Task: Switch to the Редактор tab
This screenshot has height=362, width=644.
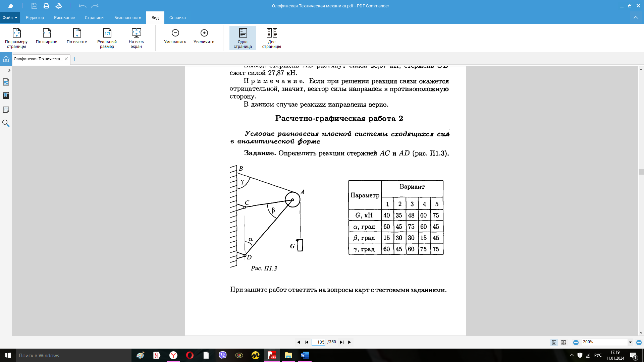Action: pyautogui.click(x=35, y=18)
